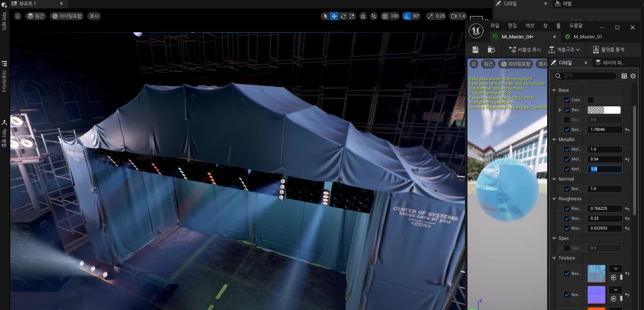Switch to Mi_Master_04 tab
Viewport: 644px width, 310px height.
click(518, 37)
